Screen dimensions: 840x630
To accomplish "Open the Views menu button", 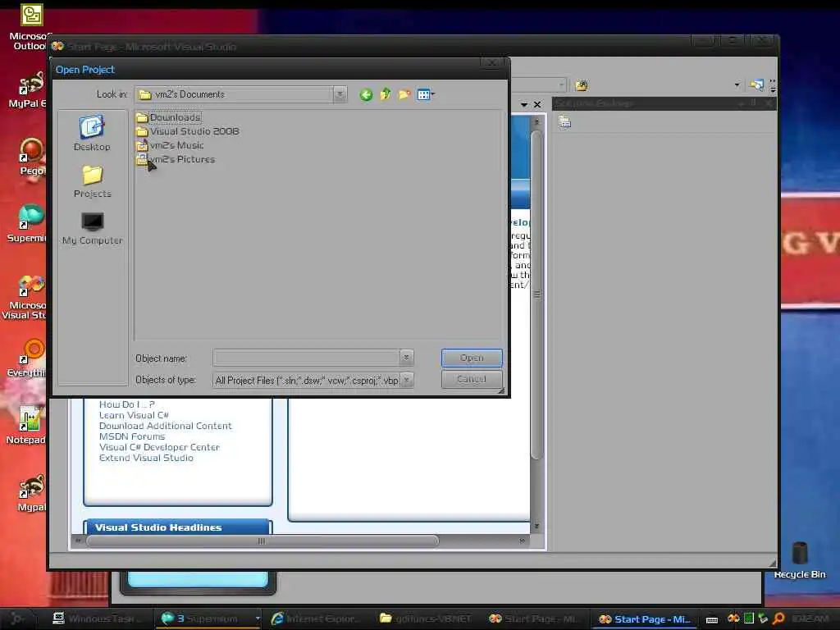I will (x=426, y=95).
